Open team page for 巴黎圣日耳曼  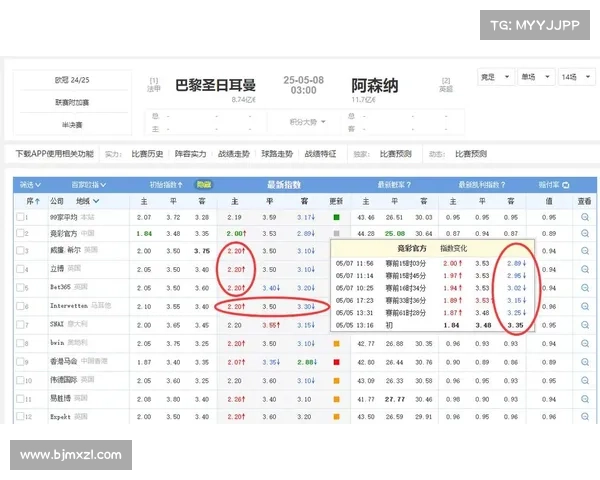(215, 85)
